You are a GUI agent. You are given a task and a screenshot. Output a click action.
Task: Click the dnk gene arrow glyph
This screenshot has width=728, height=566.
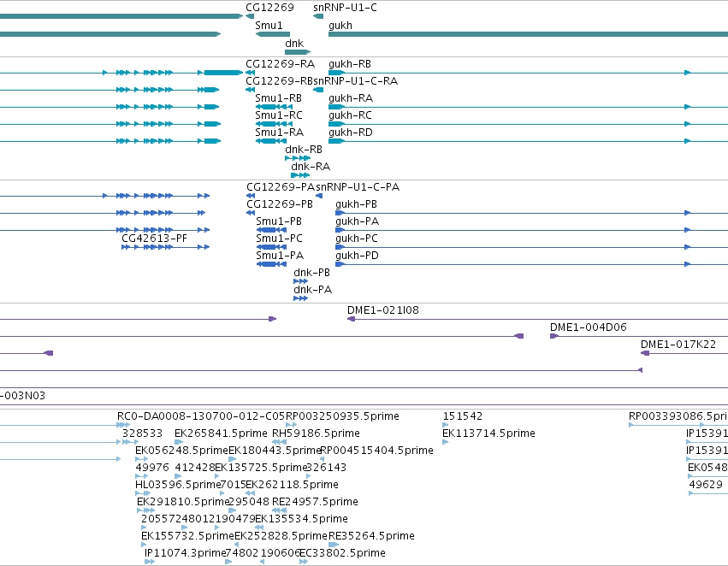pos(298,52)
